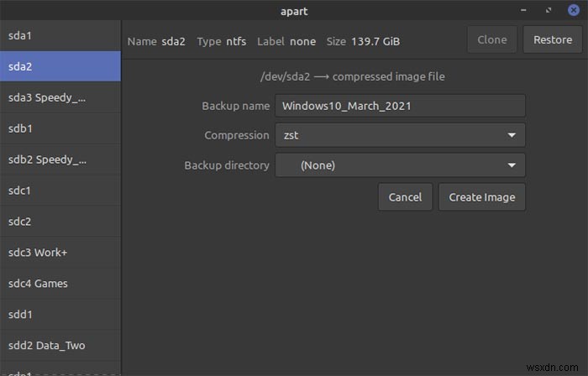Image resolution: width=588 pixels, height=376 pixels.
Task: Click the Clone button
Action: tap(492, 39)
